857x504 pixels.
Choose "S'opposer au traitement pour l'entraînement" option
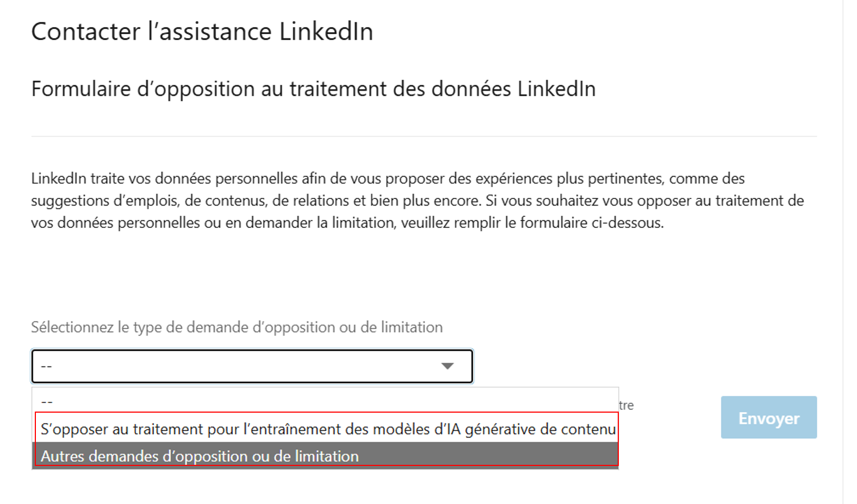tap(326, 429)
